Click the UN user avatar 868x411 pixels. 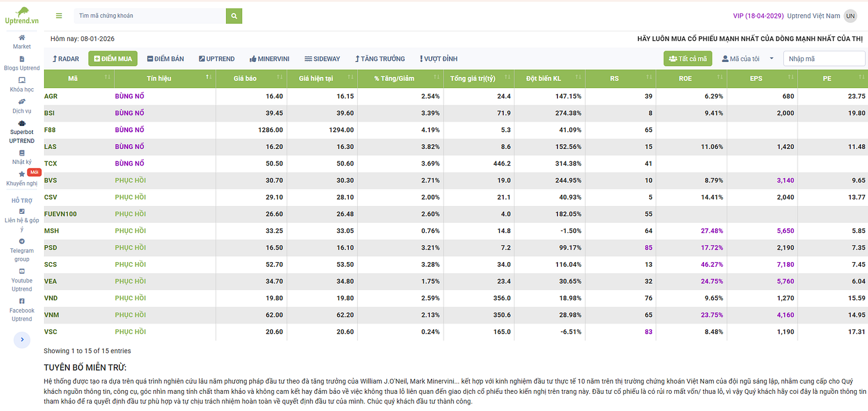pos(851,16)
